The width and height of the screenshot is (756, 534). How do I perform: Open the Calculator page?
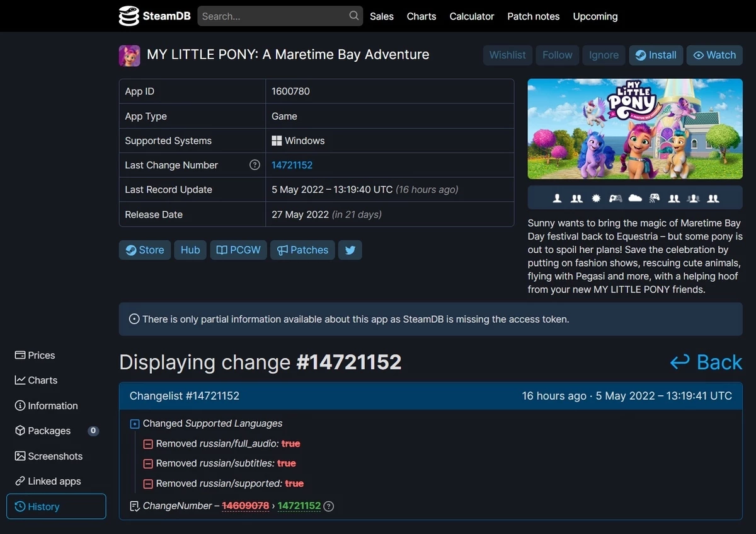(472, 16)
